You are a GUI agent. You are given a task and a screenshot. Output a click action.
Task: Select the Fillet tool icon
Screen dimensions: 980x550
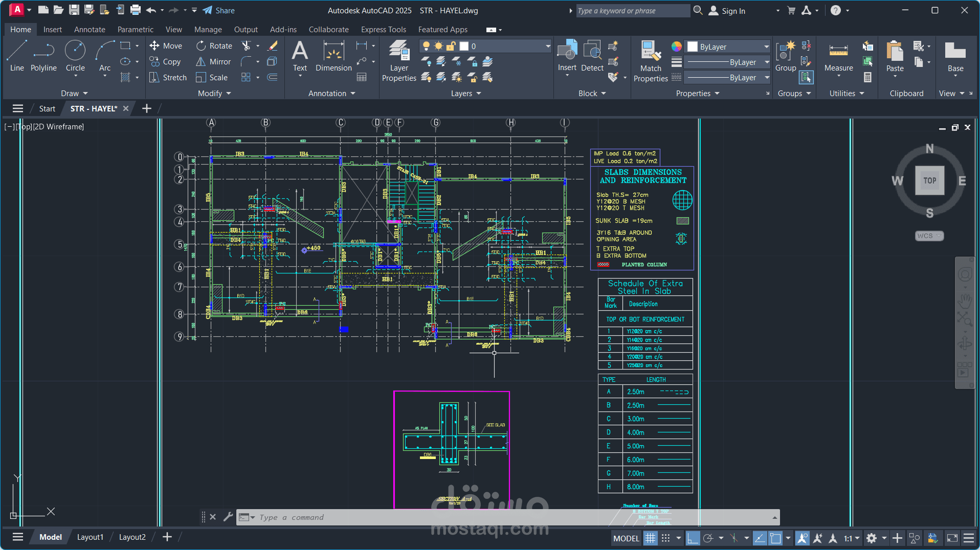(246, 62)
